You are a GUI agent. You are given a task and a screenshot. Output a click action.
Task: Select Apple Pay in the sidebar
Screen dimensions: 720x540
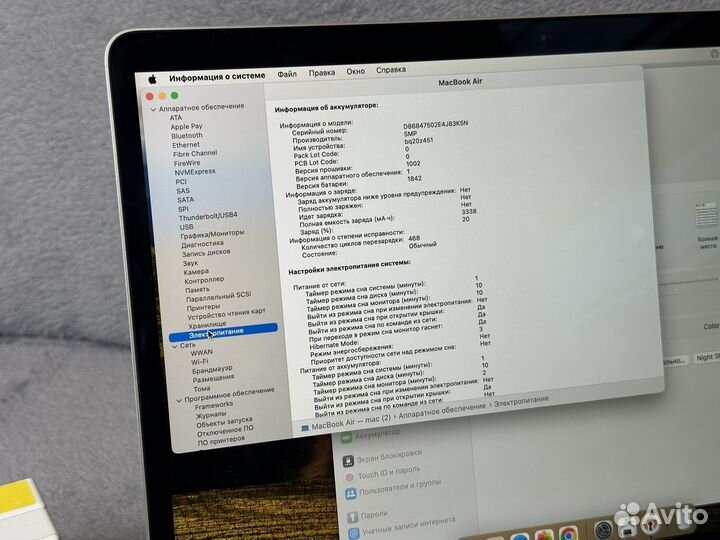click(186, 126)
